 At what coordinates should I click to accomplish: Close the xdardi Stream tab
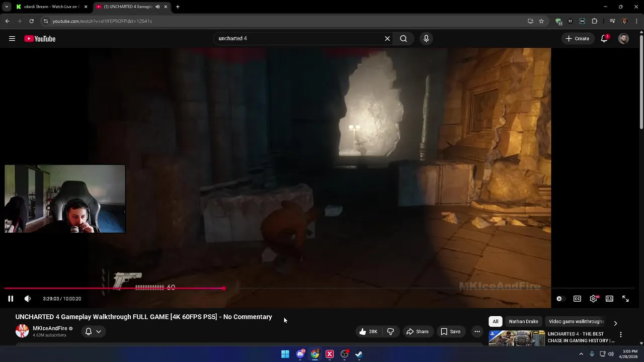point(86,7)
